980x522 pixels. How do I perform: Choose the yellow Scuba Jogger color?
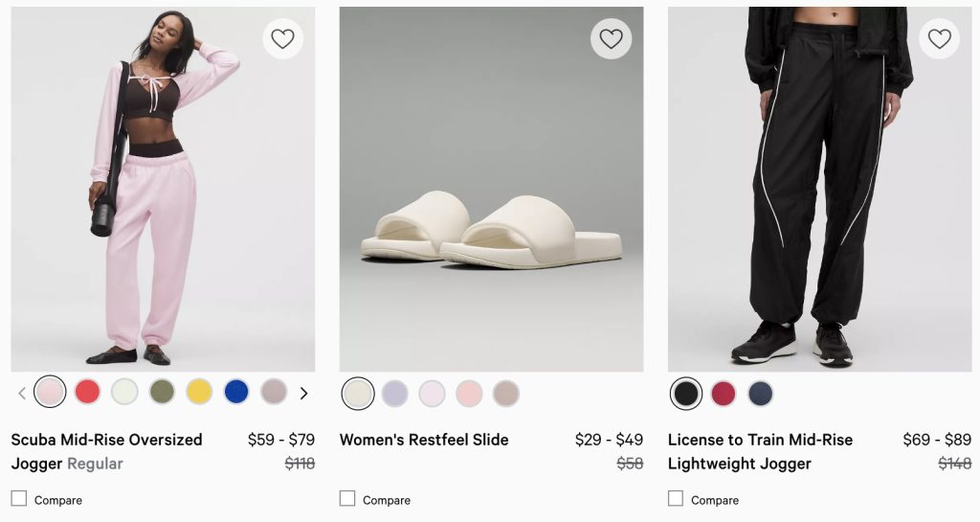click(x=199, y=392)
